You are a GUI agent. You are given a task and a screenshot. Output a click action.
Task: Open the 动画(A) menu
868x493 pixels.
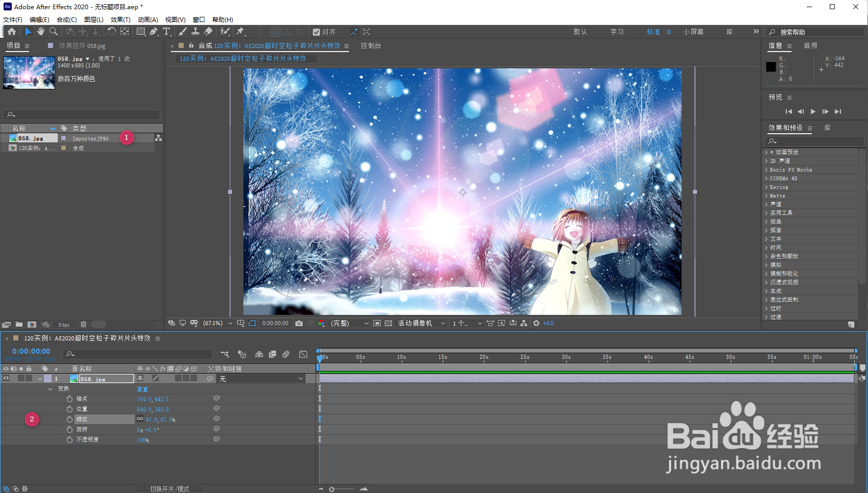[x=147, y=20]
